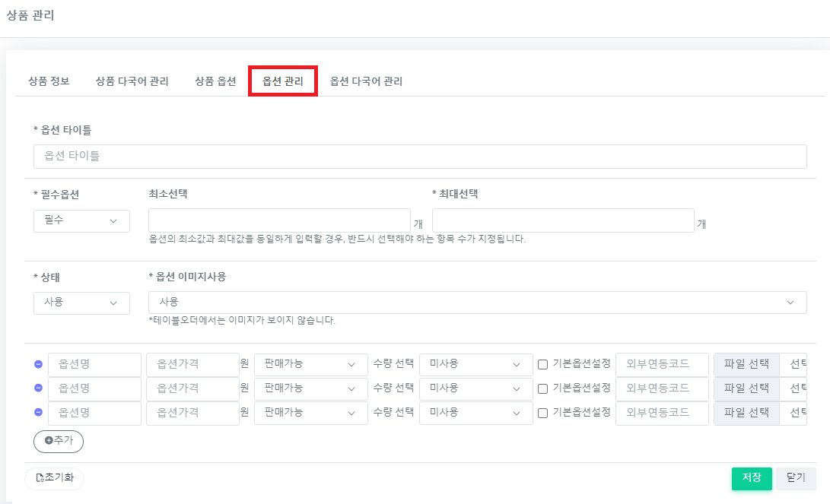Focus the 옵션 타이틀 input field
Screen dimensions: 830x504
[x=420, y=157]
